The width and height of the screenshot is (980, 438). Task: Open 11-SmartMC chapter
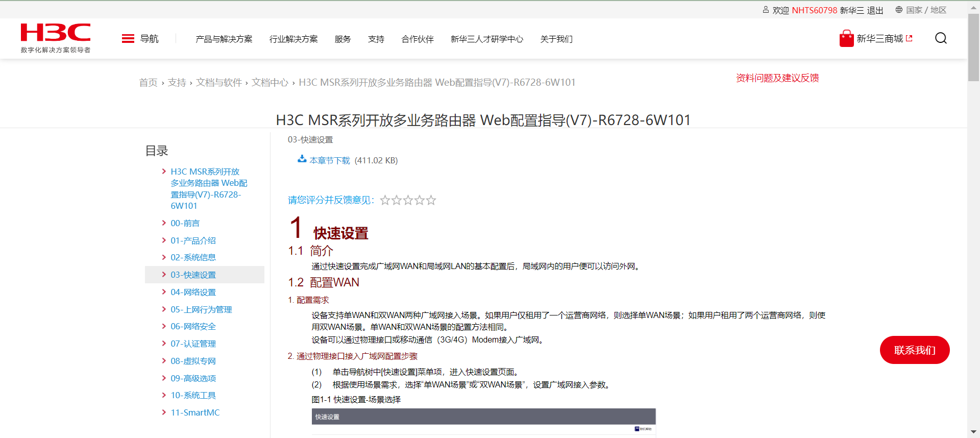(195, 412)
